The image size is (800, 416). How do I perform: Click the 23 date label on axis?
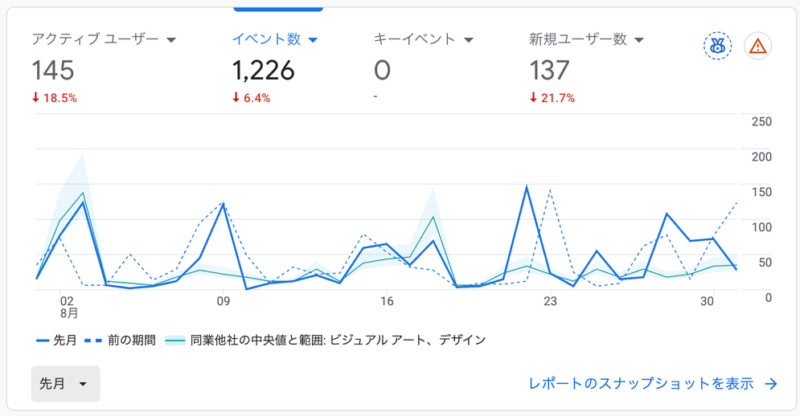[550, 301]
